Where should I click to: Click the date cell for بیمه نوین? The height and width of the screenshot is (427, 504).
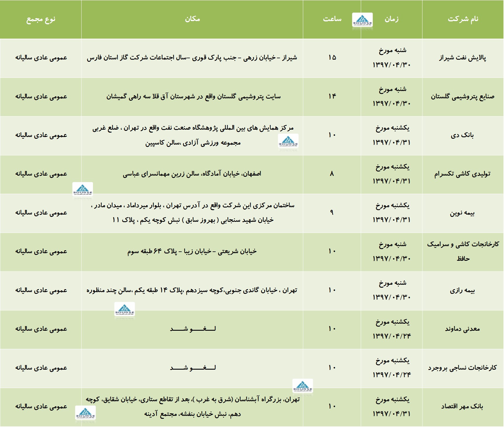point(392,213)
